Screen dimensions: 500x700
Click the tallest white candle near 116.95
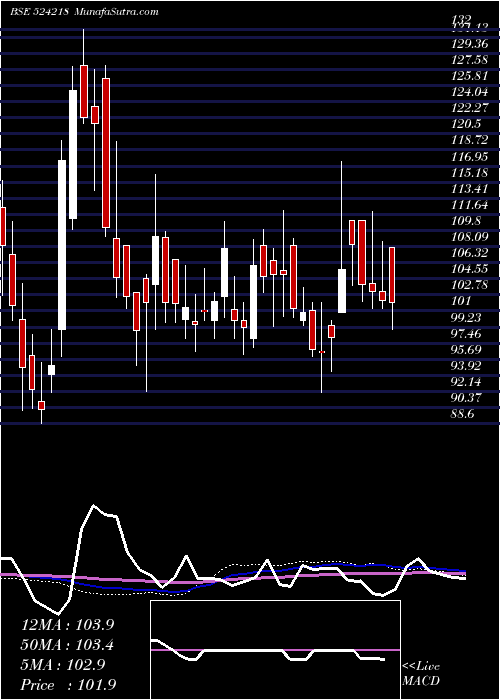pyautogui.click(x=62, y=245)
